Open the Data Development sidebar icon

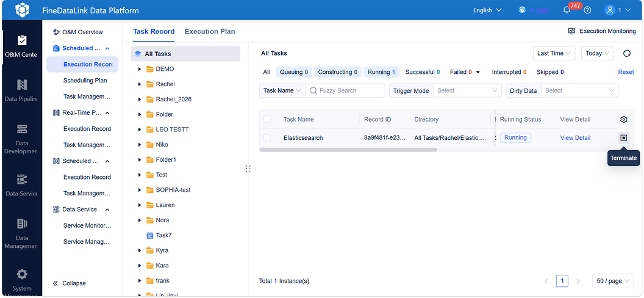(x=22, y=129)
